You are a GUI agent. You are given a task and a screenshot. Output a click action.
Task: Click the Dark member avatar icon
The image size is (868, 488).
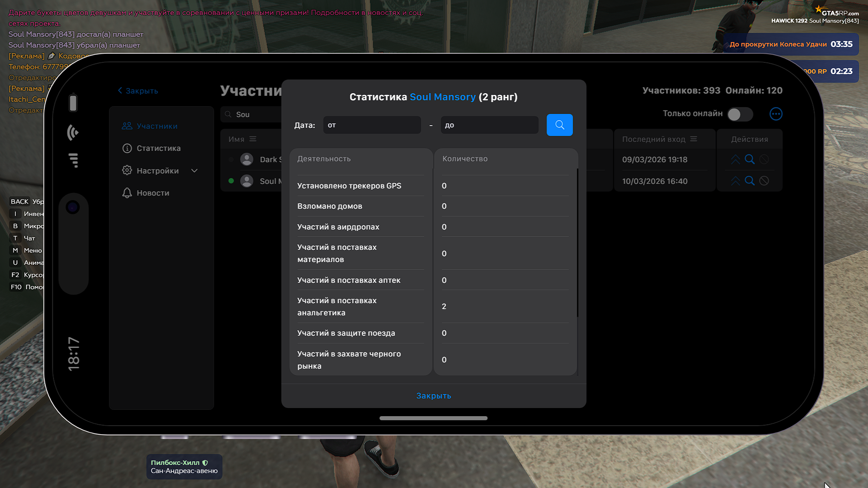(x=247, y=160)
